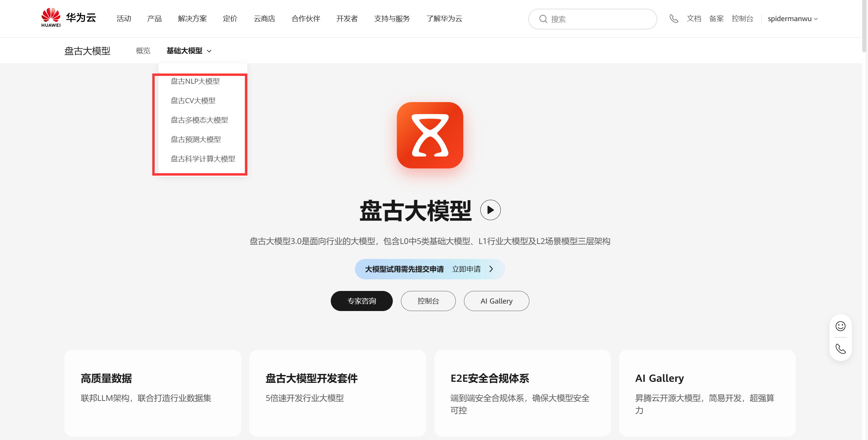Click the orange Pangu model logo
The image size is (868, 440).
pos(430,135)
